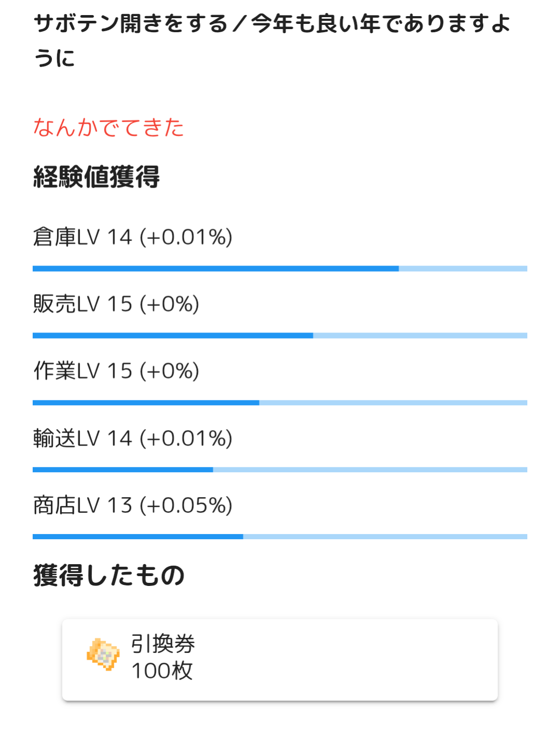This screenshot has width=560, height=734.
Task: Click filled portion of 作業 progress bar
Action: click(x=145, y=403)
